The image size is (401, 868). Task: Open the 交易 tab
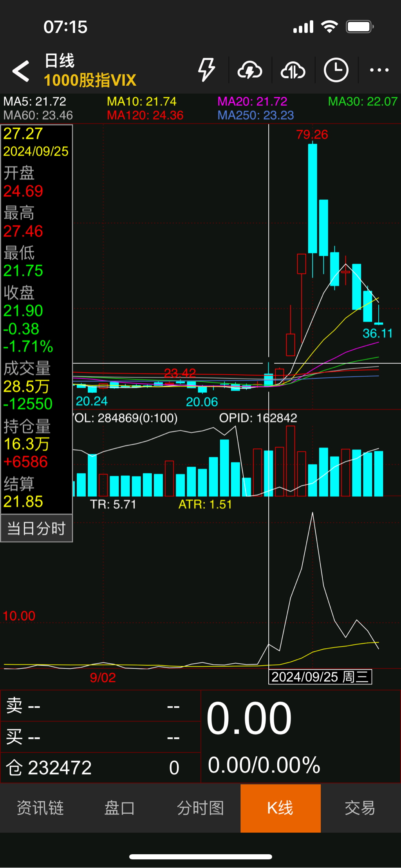[x=360, y=808]
